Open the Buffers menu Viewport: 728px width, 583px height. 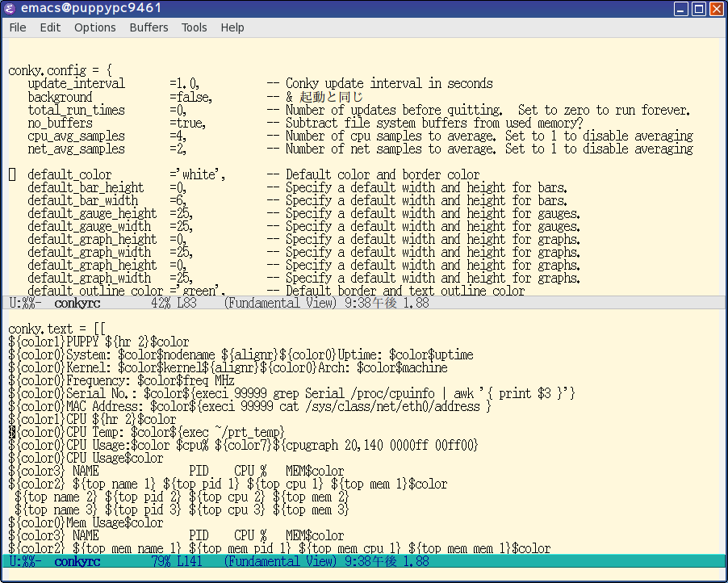(149, 27)
